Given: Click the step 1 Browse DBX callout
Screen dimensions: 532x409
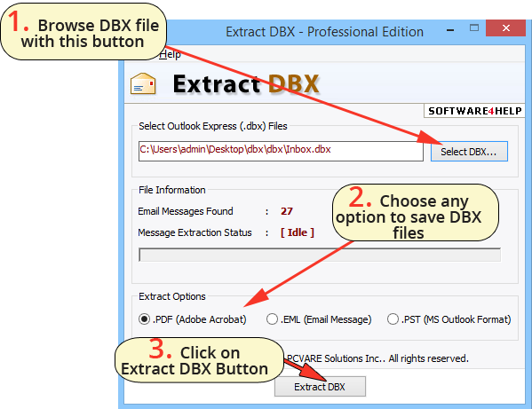Looking at the screenshot, I should coord(83,32).
